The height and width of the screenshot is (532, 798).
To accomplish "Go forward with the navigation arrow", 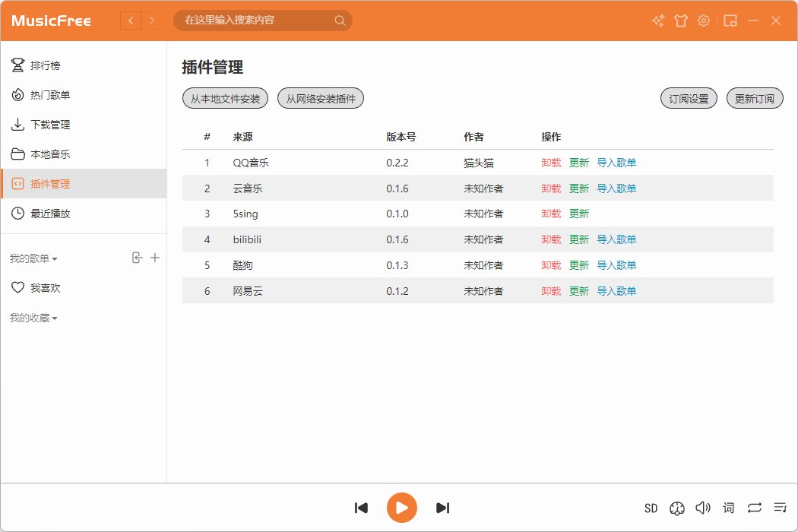I will 152,21.
